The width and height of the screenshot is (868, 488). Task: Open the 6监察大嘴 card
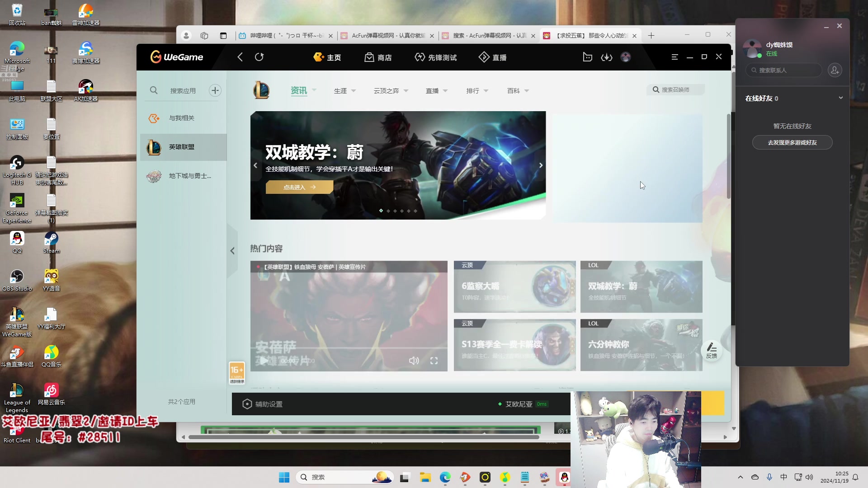514,286
